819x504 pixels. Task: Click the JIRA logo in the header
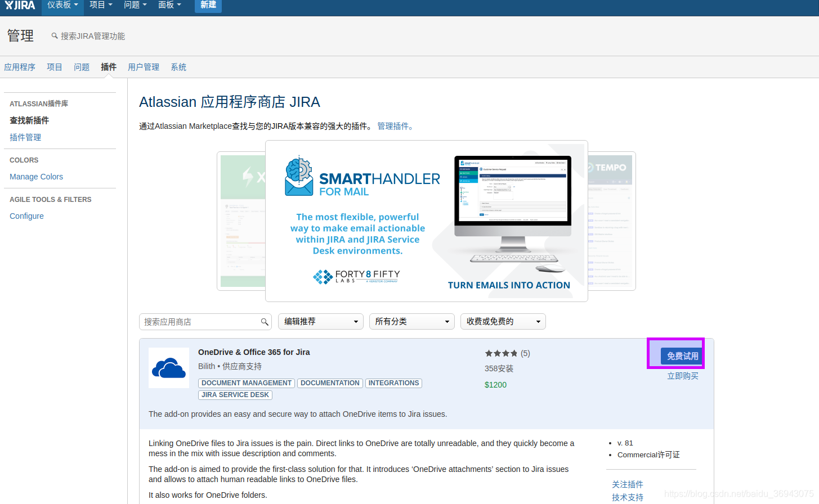[x=20, y=5]
